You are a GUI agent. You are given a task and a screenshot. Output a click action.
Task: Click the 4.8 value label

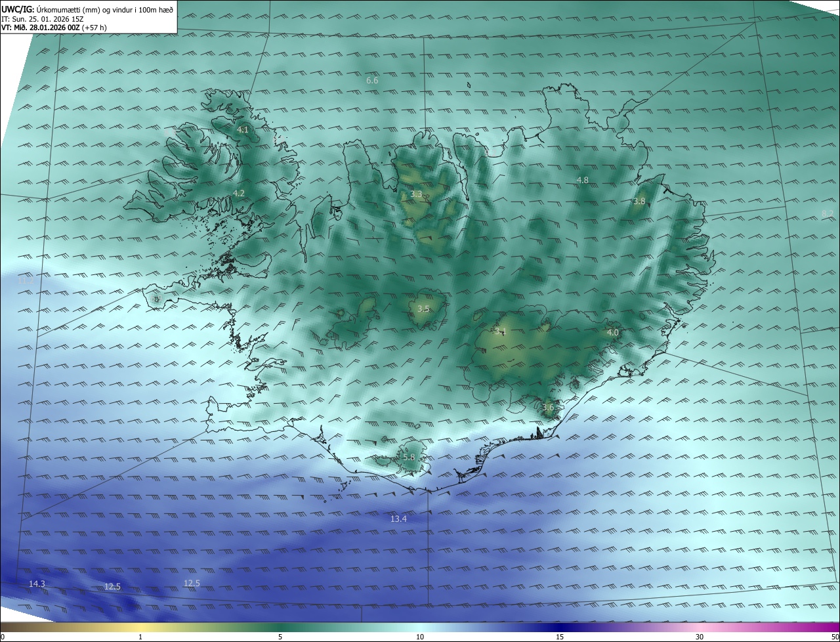click(582, 180)
